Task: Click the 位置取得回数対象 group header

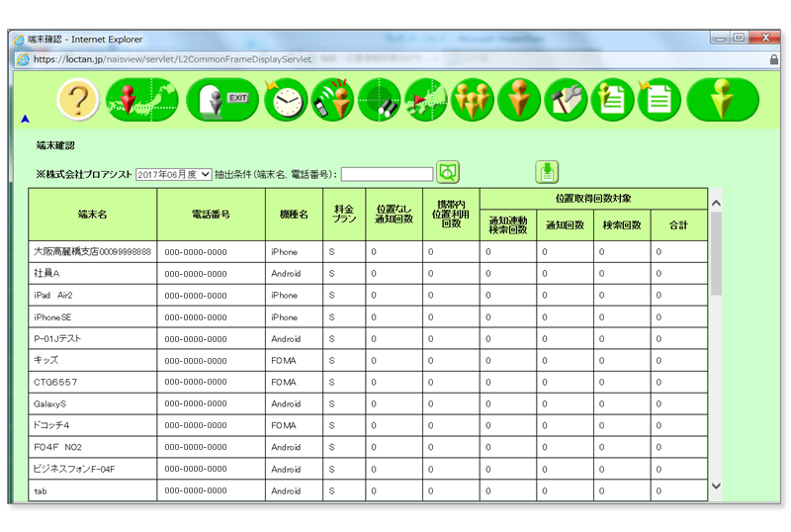Action: coord(594,199)
